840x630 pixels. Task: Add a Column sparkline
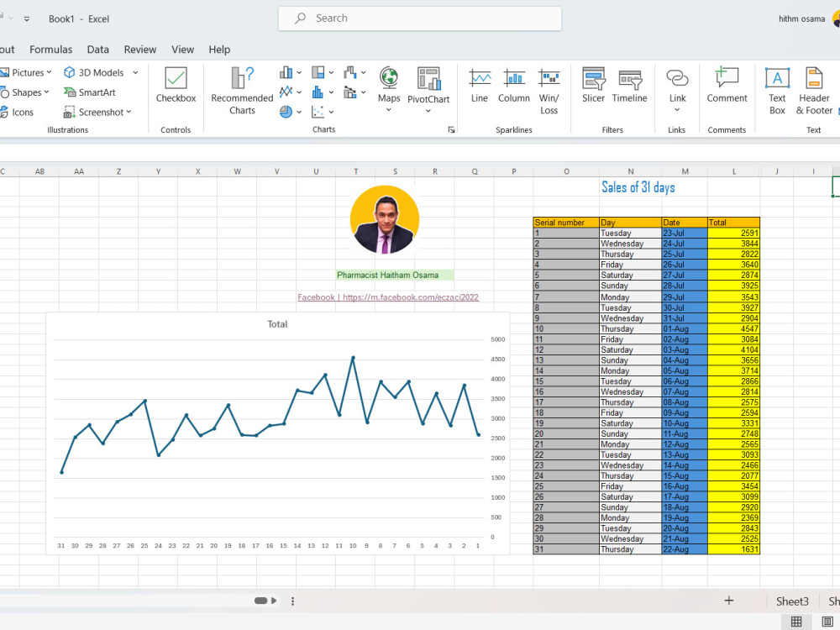click(x=514, y=85)
